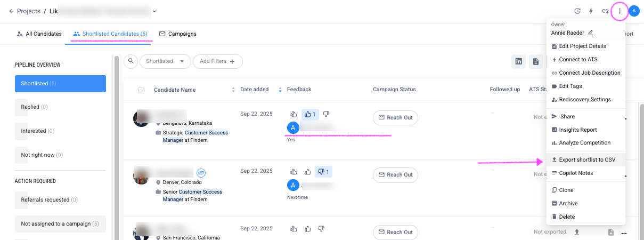The image size is (644, 240).
Task: Click the first Reach Out button
Action: pos(395,117)
